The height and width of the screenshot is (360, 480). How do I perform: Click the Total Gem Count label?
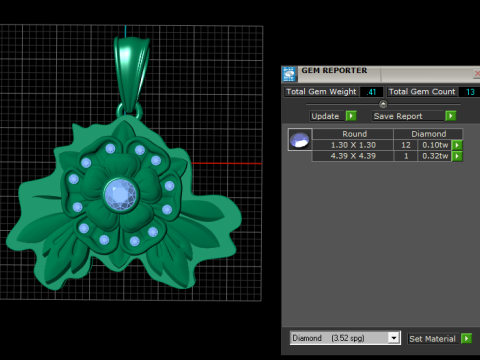coord(422,92)
